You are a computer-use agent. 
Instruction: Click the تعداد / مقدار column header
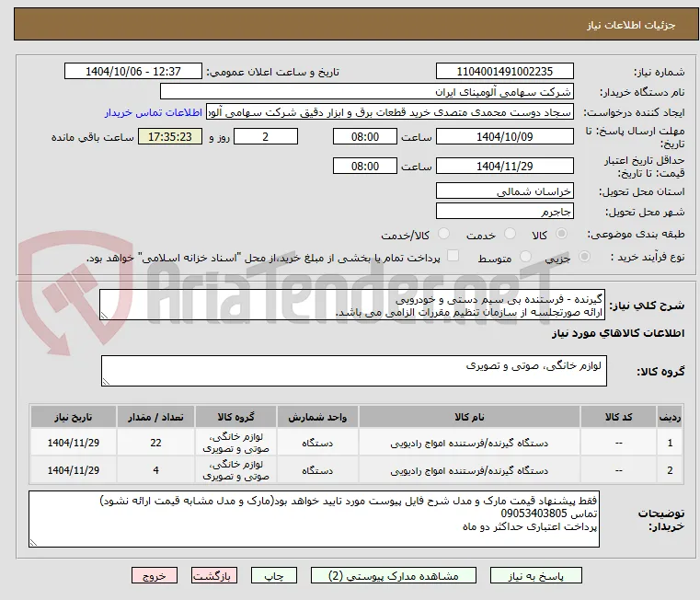point(155,417)
